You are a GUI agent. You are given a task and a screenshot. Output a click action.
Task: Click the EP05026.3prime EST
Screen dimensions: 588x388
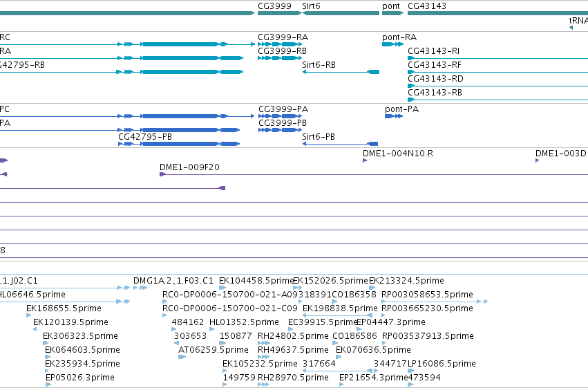pos(80,378)
